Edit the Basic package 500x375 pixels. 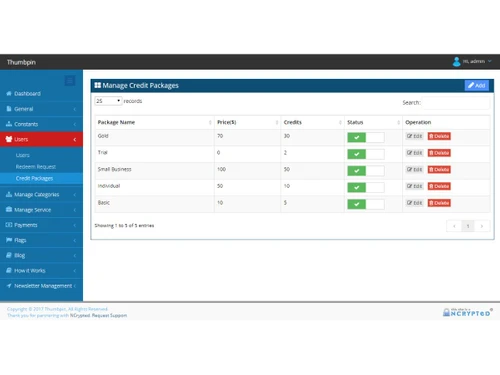point(414,203)
